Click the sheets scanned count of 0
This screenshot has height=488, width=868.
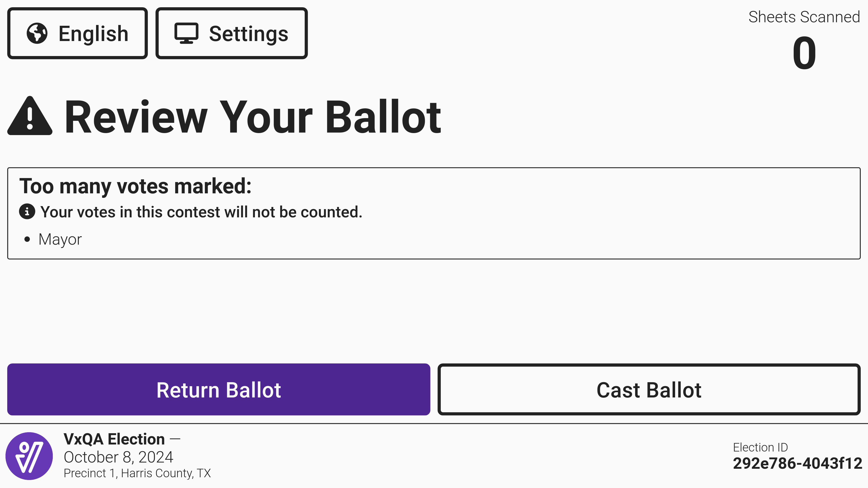pyautogui.click(x=804, y=53)
